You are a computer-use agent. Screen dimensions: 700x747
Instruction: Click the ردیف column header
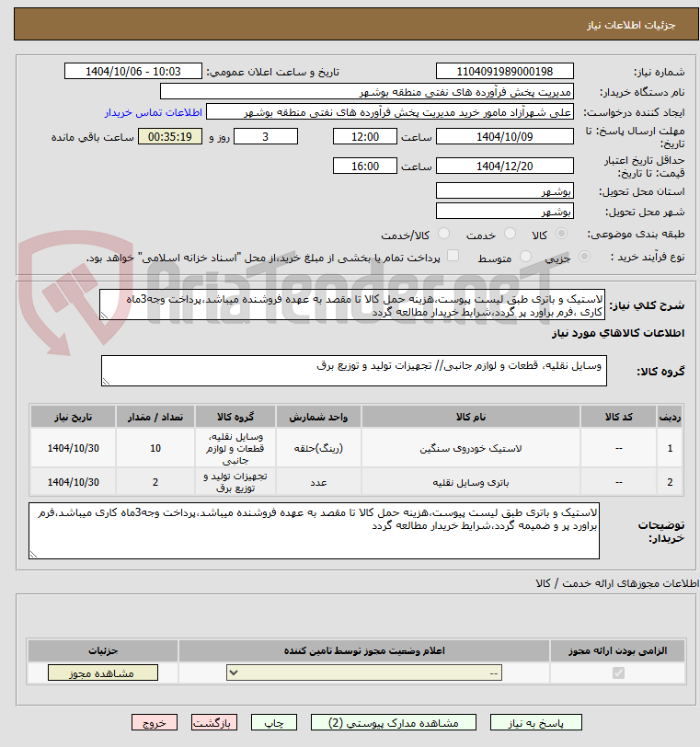[x=670, y=418]
